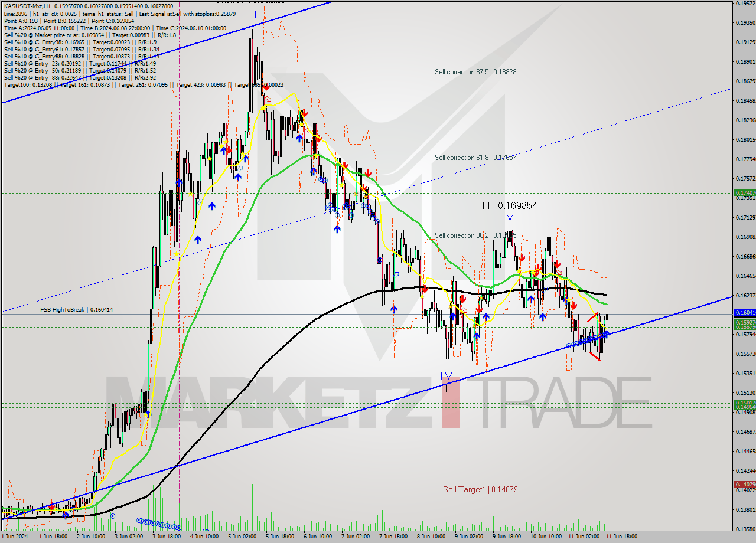Click the 'Sell %20 @ Entry -88' line
Viewport: 756px width, 543px height.
coord(80,78)
